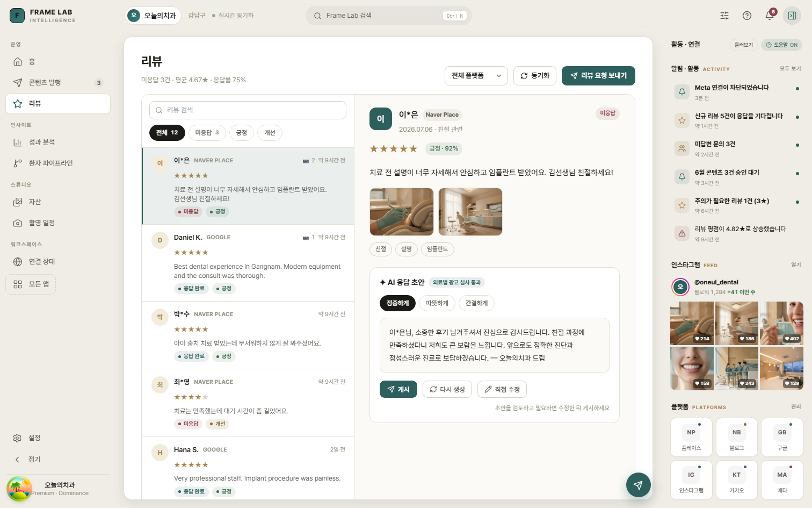Open the Meta 연결이 차단되었습니다 notification
Screen dimensions: 812x508
[x=737, y=92]
